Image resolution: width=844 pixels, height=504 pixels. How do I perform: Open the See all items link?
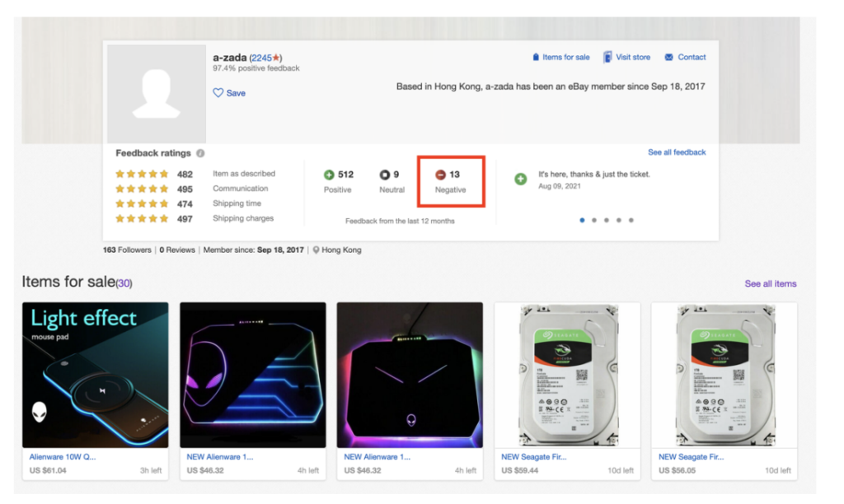point(771,283)
